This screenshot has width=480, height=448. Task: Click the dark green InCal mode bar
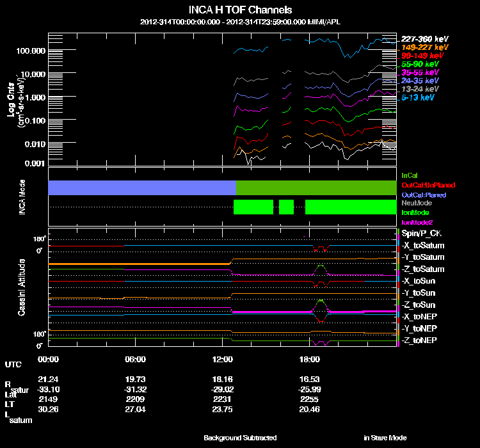coord(316,188)
